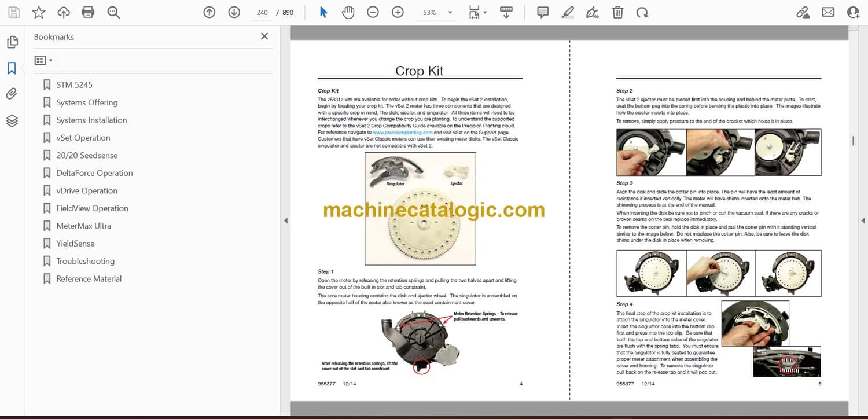Zoom out with the minus button
The height and width of the screenshot is (419, 868).
(373, 12)
